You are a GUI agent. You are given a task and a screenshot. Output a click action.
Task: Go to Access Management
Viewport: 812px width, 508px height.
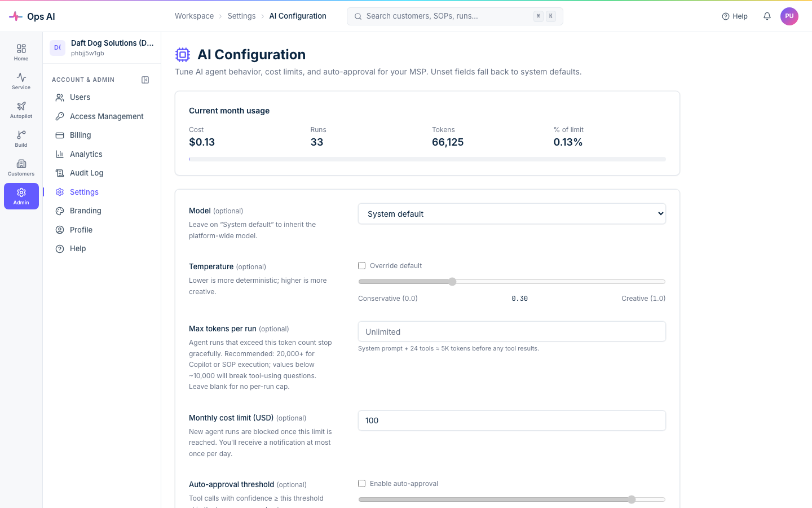click(x=101, y=116)
